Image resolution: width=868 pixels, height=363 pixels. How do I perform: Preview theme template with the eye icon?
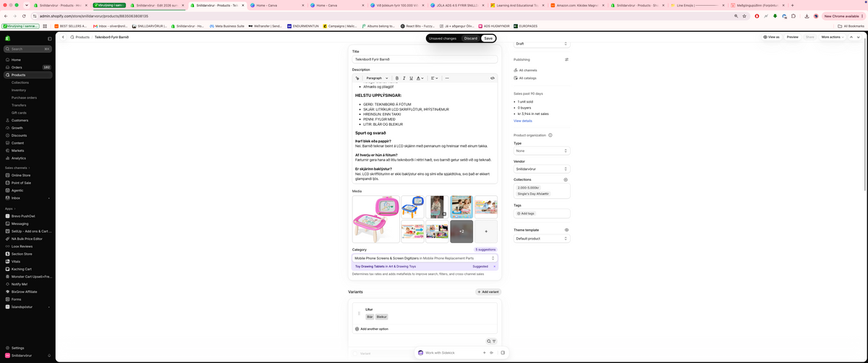(x=566, y=230)
